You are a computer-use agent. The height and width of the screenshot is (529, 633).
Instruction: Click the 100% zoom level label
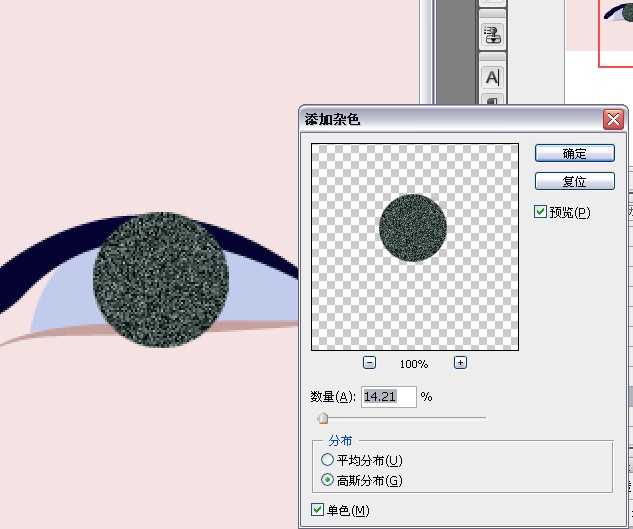[414, 364]
